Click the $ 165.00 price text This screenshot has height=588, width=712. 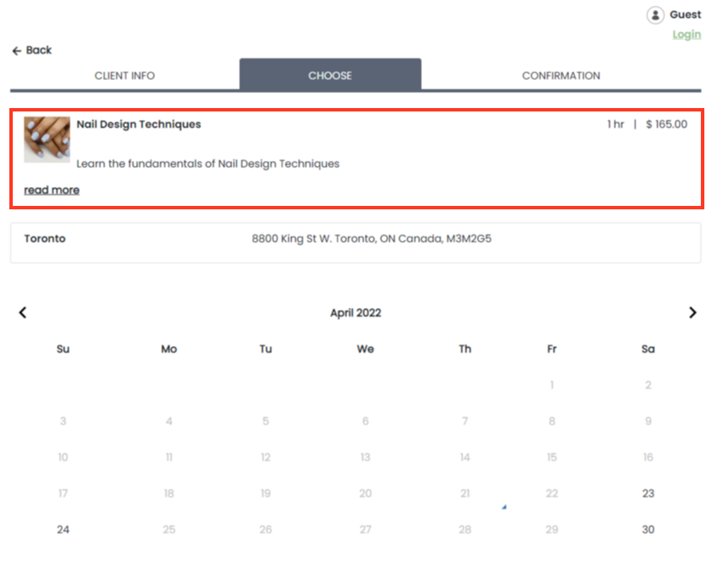click(x=666, y=124)
